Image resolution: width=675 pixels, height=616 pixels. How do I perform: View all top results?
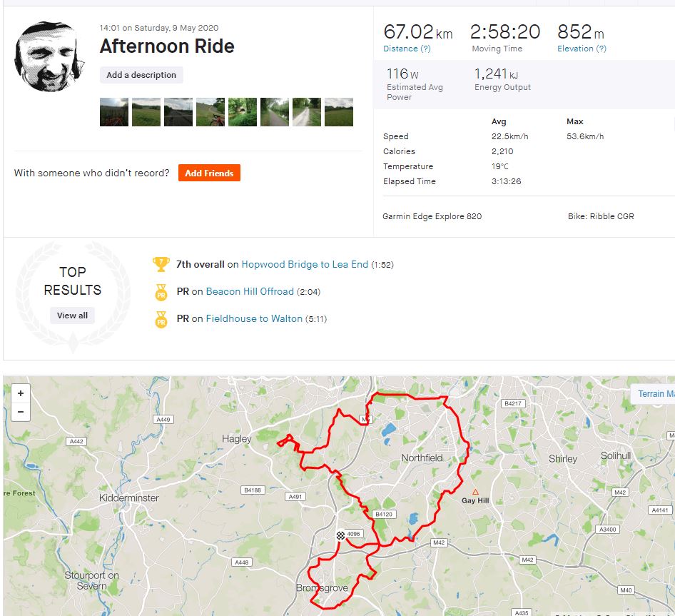tap(72, 315)
